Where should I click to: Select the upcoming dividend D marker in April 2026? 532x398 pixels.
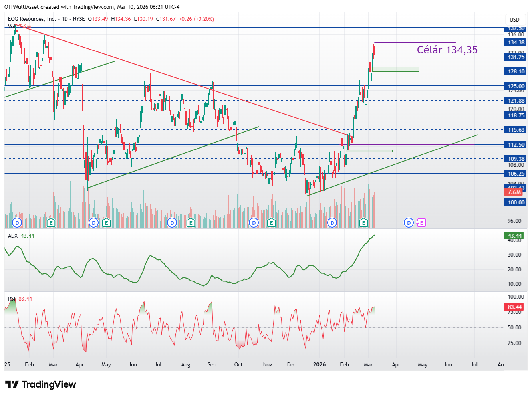[409, 223]
